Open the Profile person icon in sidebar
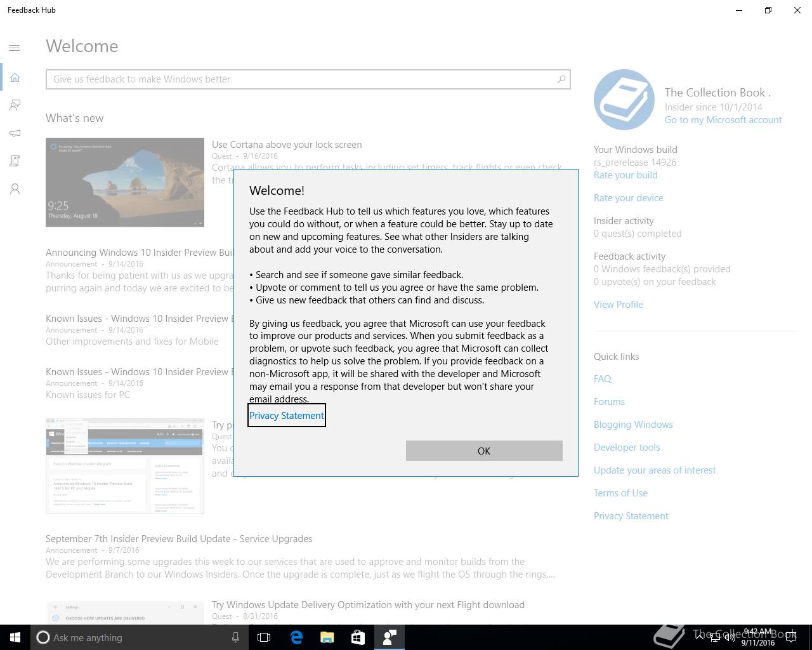Viewport: 812px width, 650px height. [15, 189]
